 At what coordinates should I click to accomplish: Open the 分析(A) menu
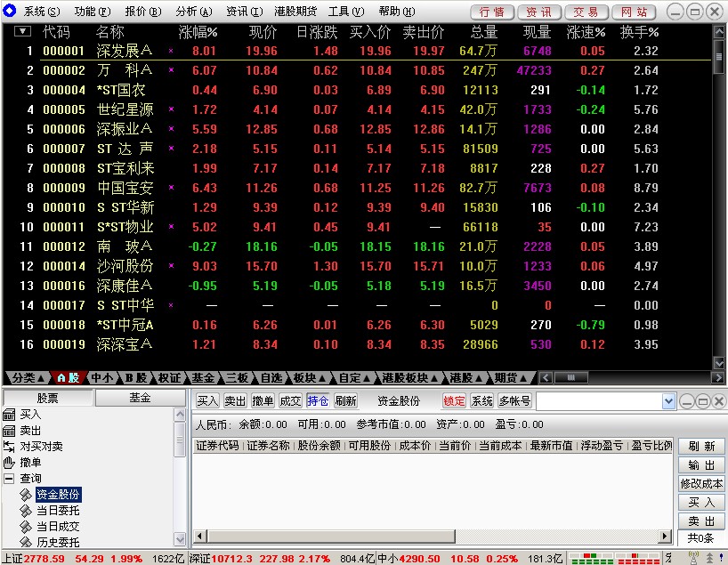[x=194, y=12]
